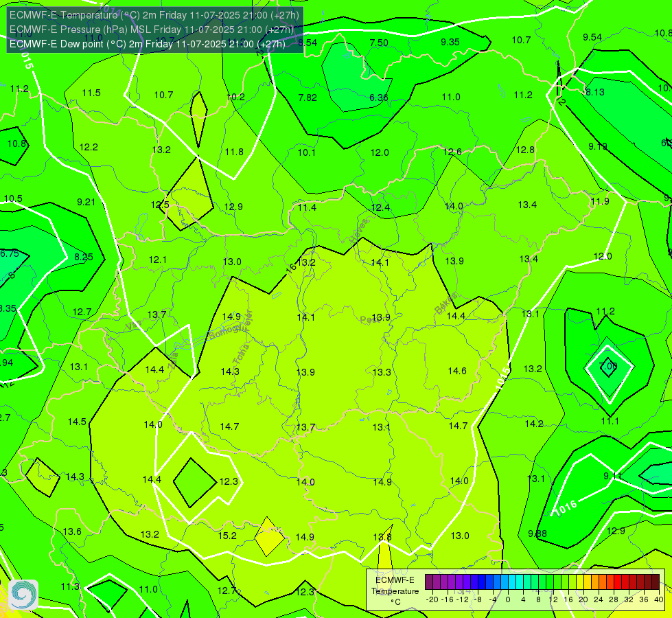The image size is (672, 618).
Task: Click the Tolna county label
Action: 242,355
